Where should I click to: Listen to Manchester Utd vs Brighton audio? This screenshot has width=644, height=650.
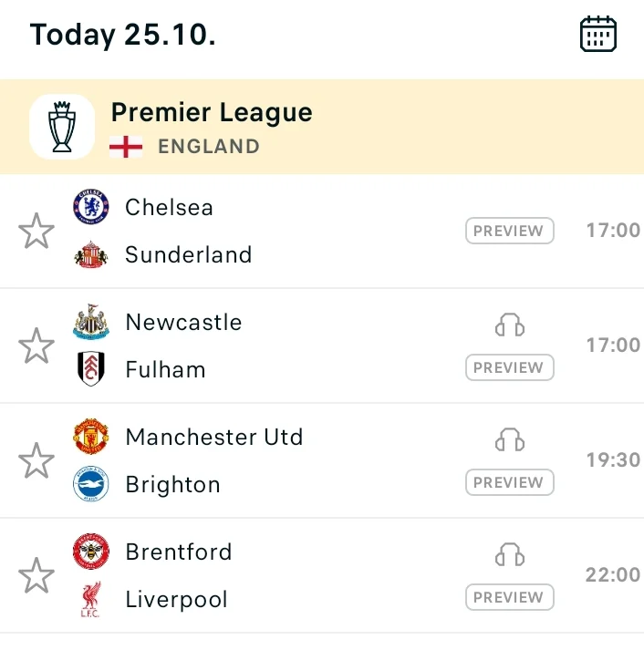(x=510, y=440)
